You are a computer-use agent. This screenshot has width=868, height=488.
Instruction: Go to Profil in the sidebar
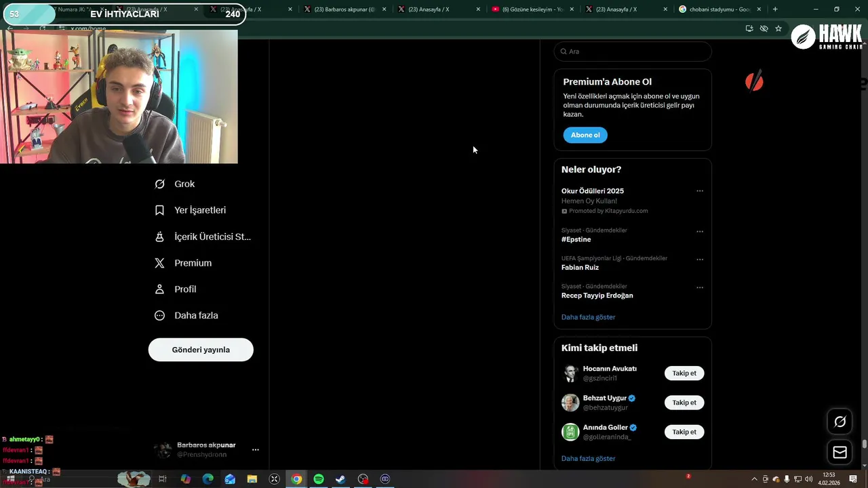pyautogui.click(x=176, y=289)
